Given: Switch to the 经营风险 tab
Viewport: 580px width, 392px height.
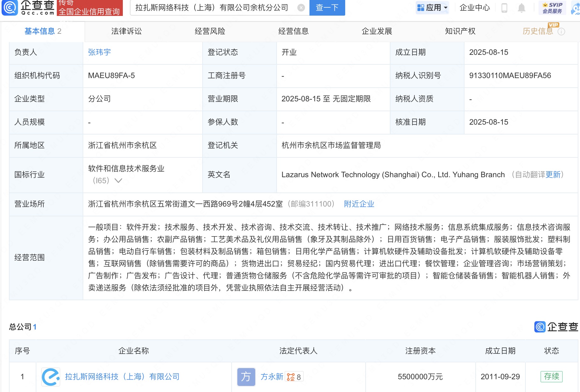Looking at the screenshot, I should (210, 31).
